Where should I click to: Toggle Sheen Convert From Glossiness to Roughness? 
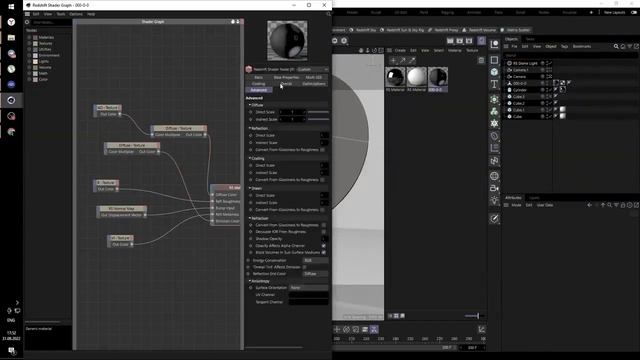(323, 210)
